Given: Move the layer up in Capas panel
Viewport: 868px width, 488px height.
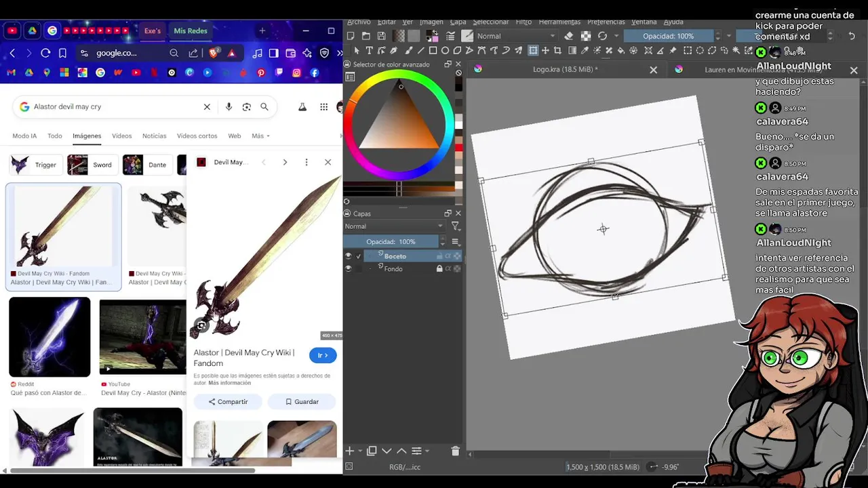Looking at the screenshot, I should click(x=401, y=451).
